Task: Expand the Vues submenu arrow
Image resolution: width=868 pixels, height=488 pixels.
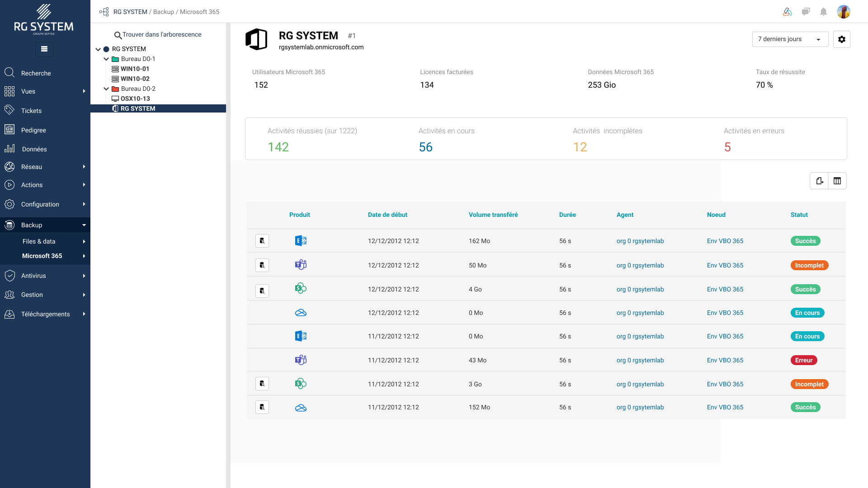Action: click(84, 91)
